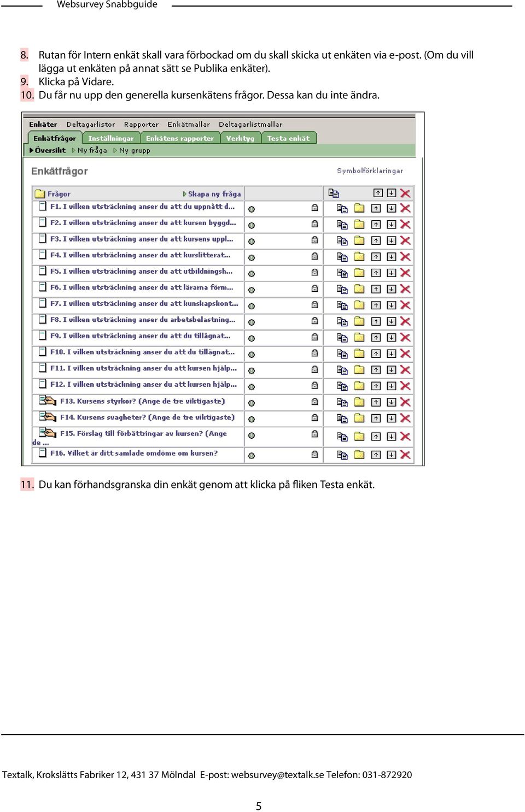Click the lock icon on row F14
Screen dimensions: 525x812
pos(315,417)
